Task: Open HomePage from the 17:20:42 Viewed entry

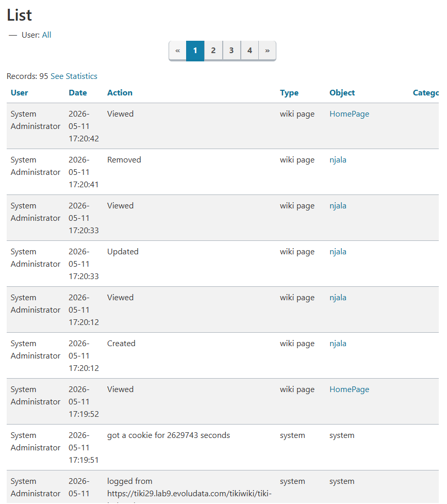Action: [350, 114]
